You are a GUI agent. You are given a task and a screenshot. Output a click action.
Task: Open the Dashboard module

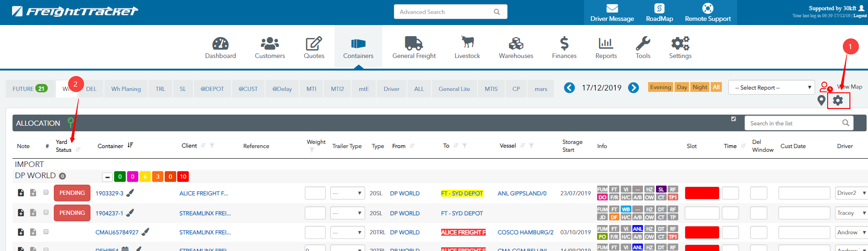220,48
